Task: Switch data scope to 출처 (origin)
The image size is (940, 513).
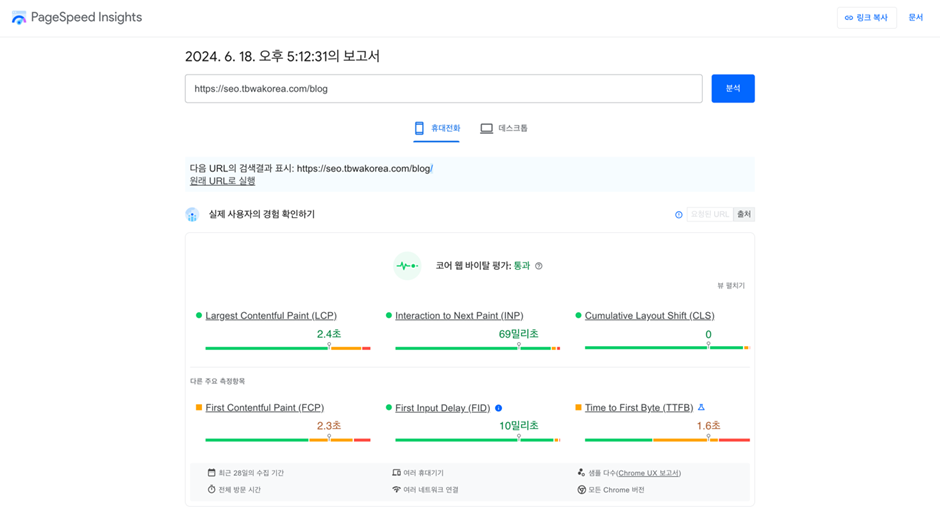Action: click(x=743, y=214)
